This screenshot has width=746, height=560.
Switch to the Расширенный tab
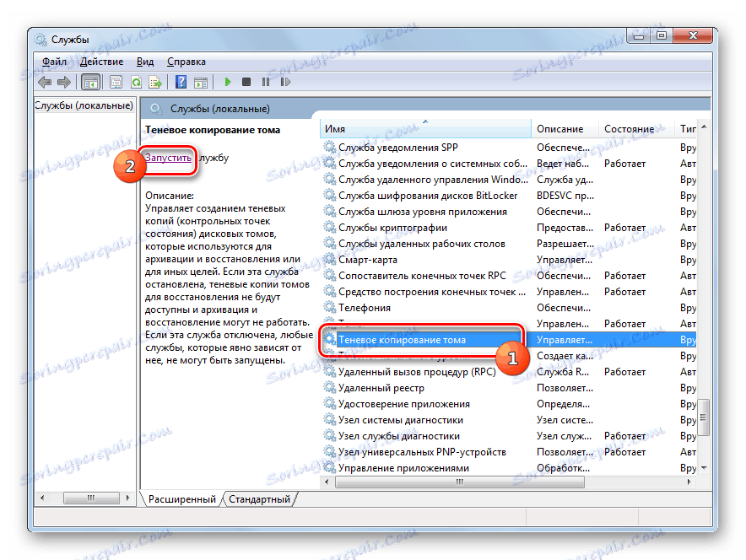[181, 499]
